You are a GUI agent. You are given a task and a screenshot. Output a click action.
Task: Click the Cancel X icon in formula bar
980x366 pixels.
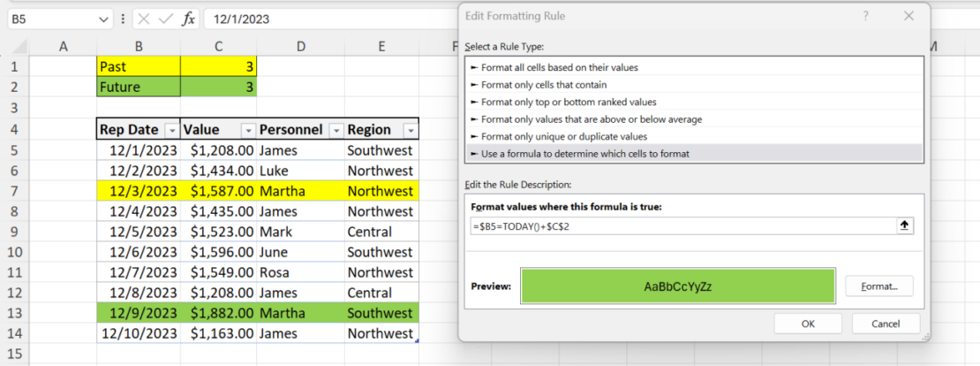144,19
